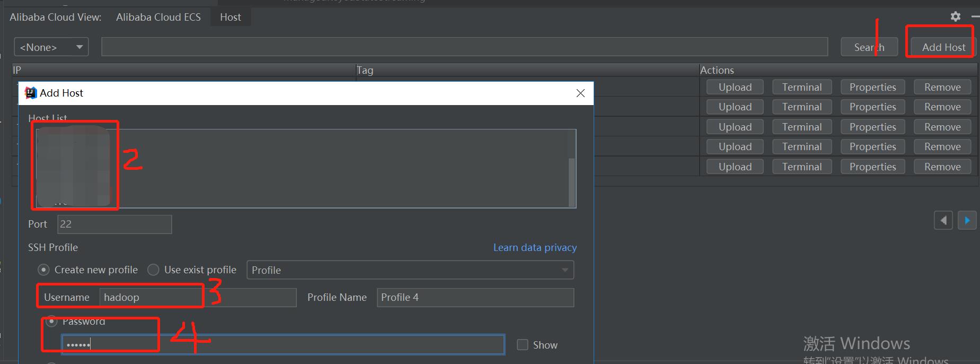Open the settings gear icon

955,16
